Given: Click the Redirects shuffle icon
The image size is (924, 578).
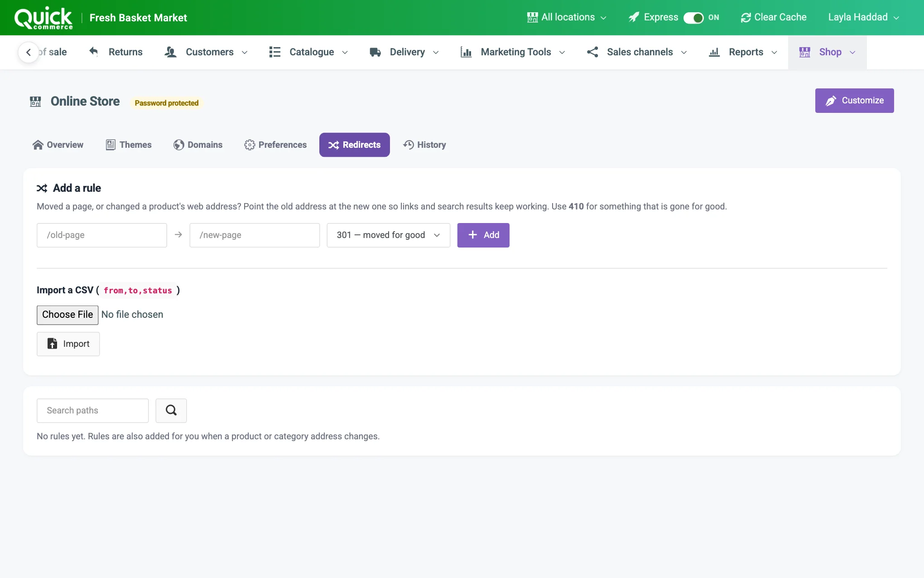Looking at the screenshot, I should [x=334, y=145].
